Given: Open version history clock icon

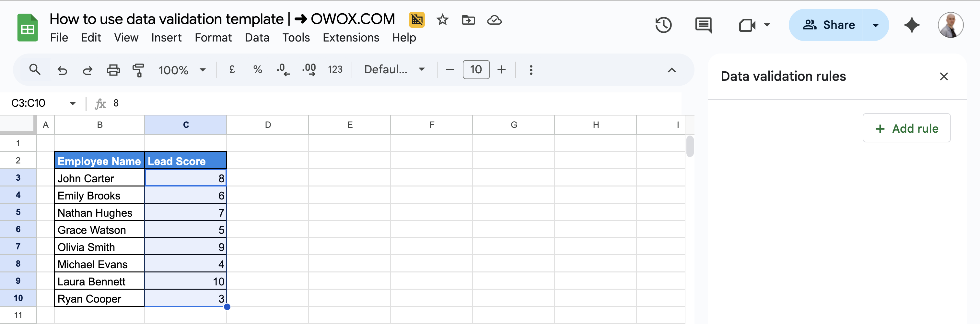Looking at the screenshot, I should 663,25.
